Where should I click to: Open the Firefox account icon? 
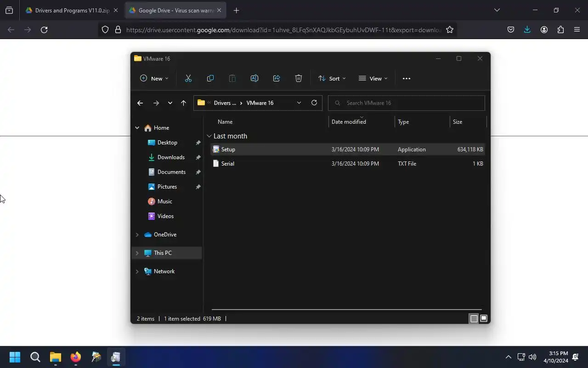point(544,29)
